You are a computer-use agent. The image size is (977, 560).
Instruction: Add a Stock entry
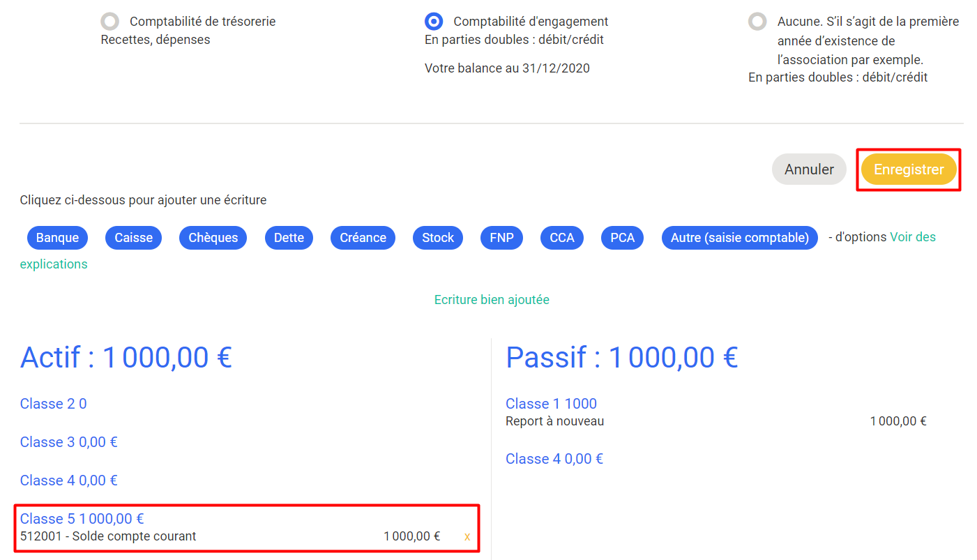click(438, 238)
